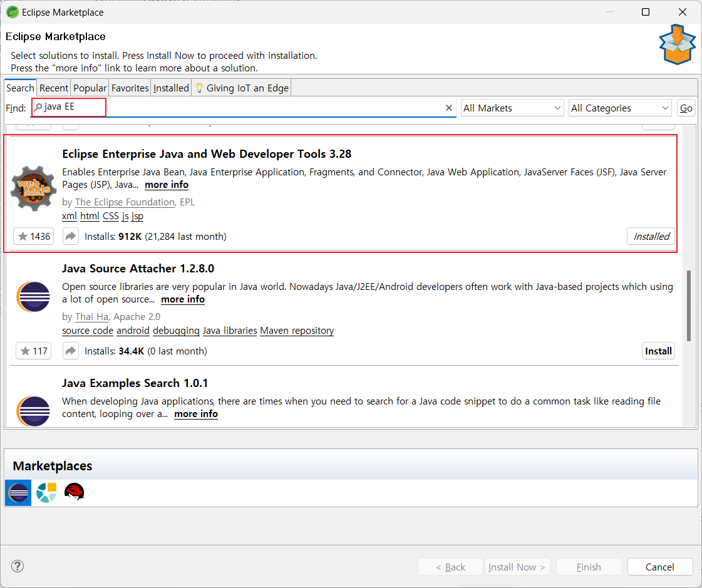Click the Java Examples Search 1.0.1 title
Viewport: 702px width, 588px height.
tap(135, 383)
